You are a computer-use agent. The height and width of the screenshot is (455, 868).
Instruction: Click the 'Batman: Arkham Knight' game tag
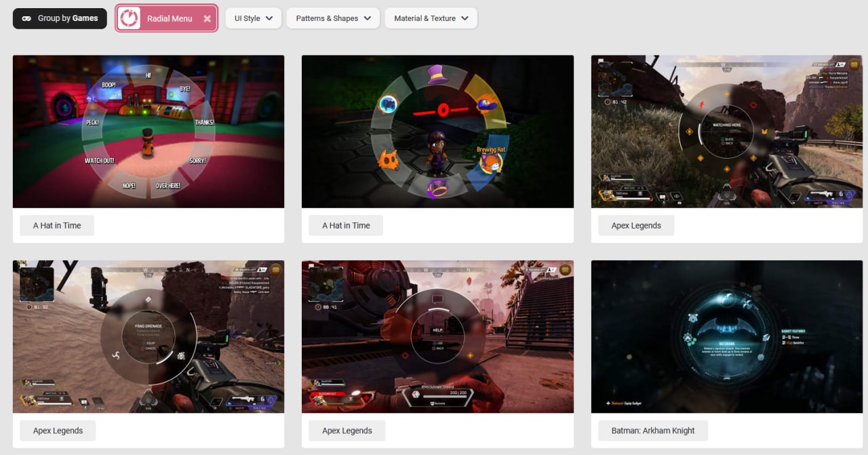point(653,431)
